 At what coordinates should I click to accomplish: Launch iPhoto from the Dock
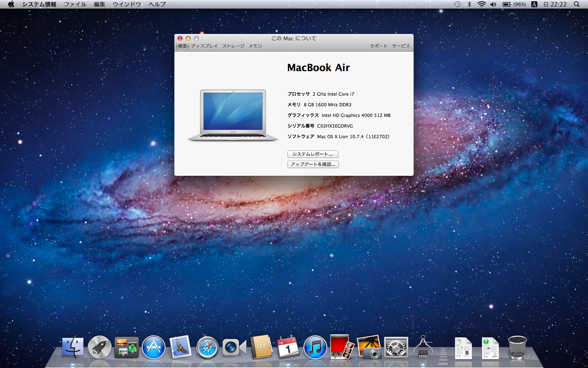coord(369,348)
